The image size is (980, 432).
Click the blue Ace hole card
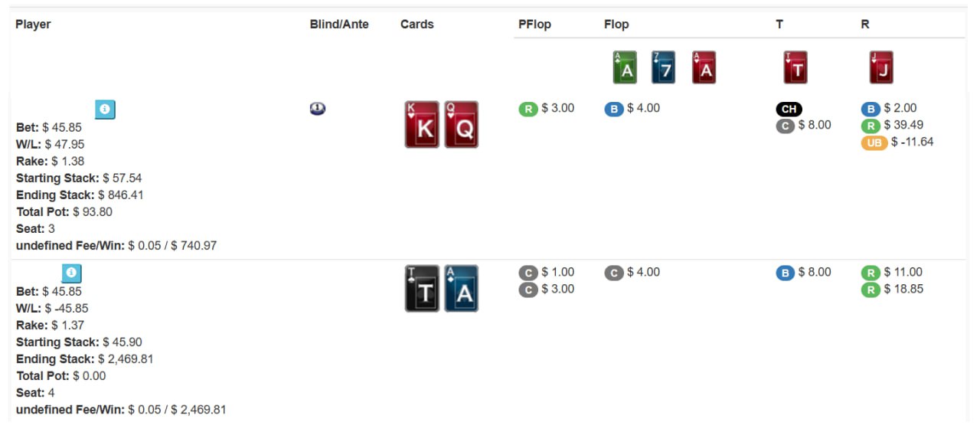[461, 289]
